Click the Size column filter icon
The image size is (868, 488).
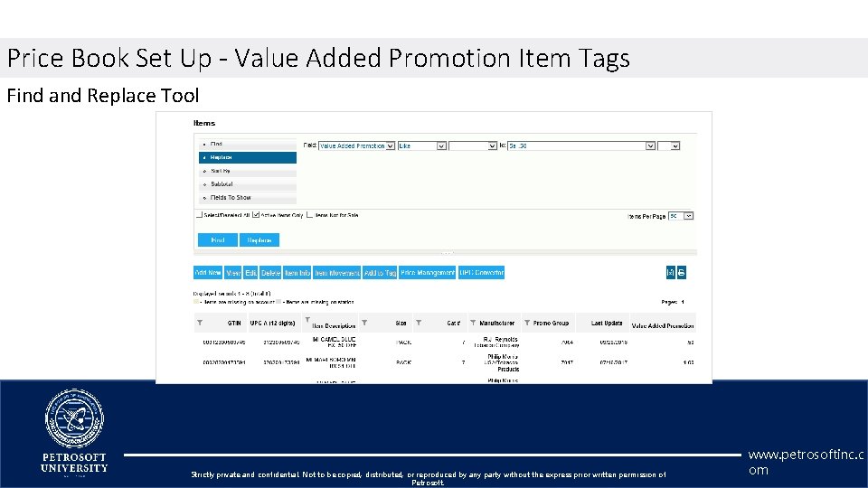[364, 323]
